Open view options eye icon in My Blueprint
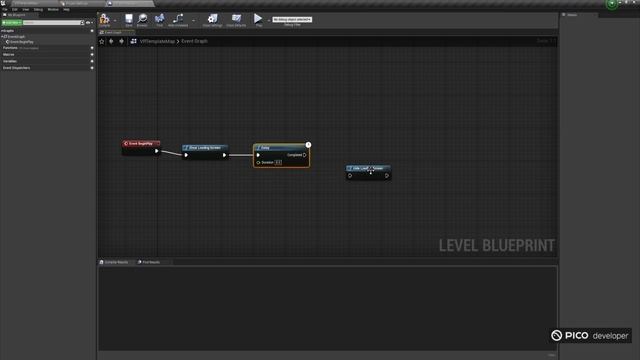This screenshot has height=360, width=640. coord(88,23)
